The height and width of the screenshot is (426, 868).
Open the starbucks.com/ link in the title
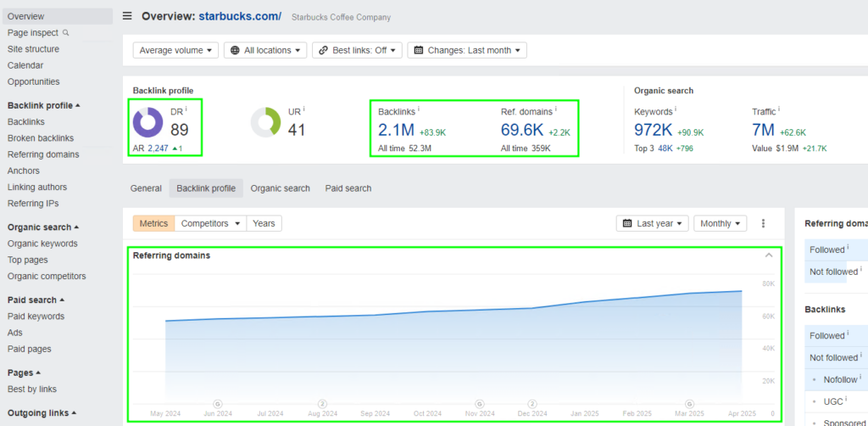[240, 16]
